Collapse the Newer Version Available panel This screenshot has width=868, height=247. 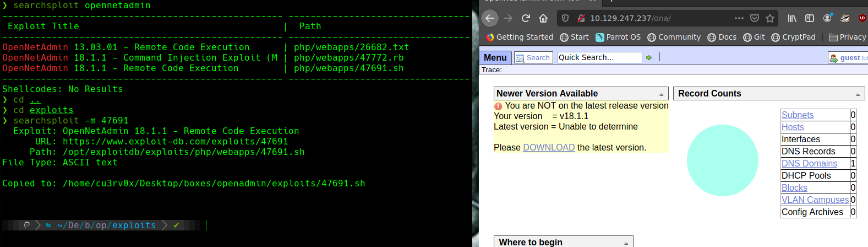[x=661, y=94]
